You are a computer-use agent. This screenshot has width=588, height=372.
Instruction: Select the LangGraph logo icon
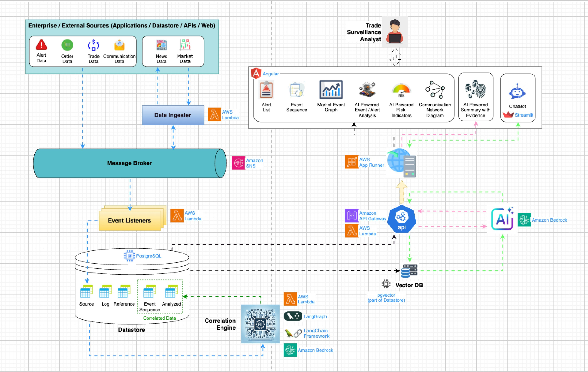pos(293,316)
